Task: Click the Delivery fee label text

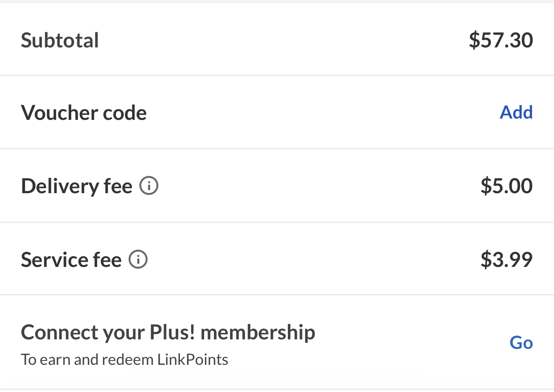Action: coord(76,186)
